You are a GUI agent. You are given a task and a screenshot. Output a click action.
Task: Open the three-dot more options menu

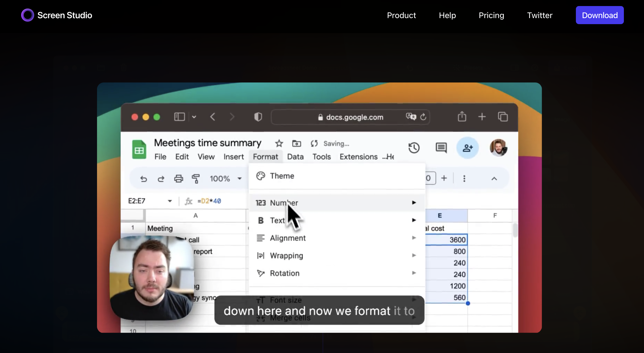464,179
